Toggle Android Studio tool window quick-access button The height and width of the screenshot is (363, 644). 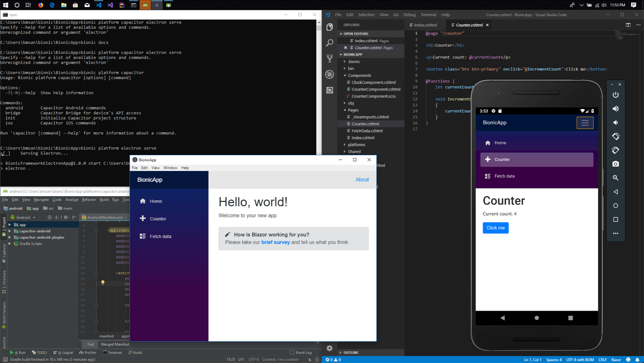coord(5,359)
